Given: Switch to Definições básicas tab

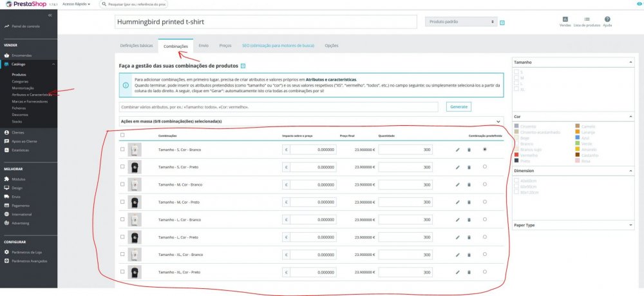Looking at the screenshot, I should pos(137,46).
